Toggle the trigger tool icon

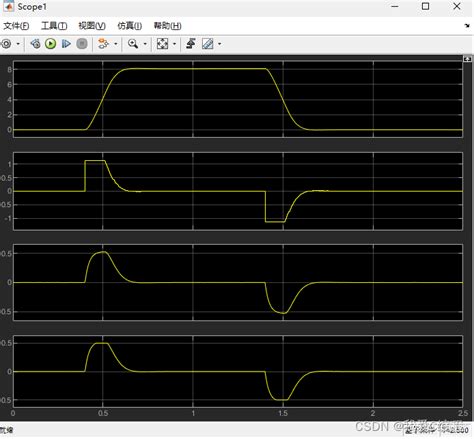pyautogui.click(x=191, y=44)
